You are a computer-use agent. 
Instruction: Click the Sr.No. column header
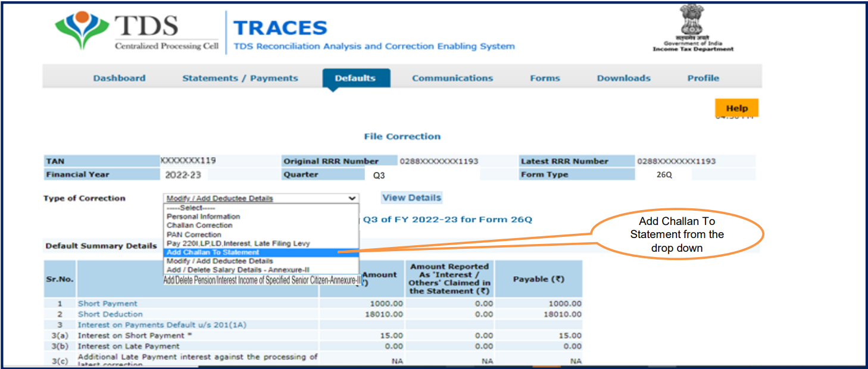pos(60,279)
